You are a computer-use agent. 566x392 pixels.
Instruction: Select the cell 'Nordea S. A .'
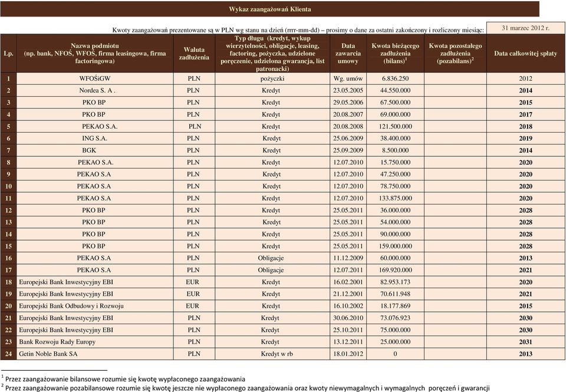pos(95,90)
